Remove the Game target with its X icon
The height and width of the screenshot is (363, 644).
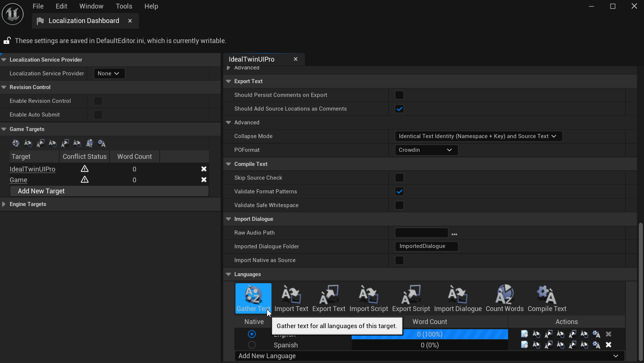204,180
